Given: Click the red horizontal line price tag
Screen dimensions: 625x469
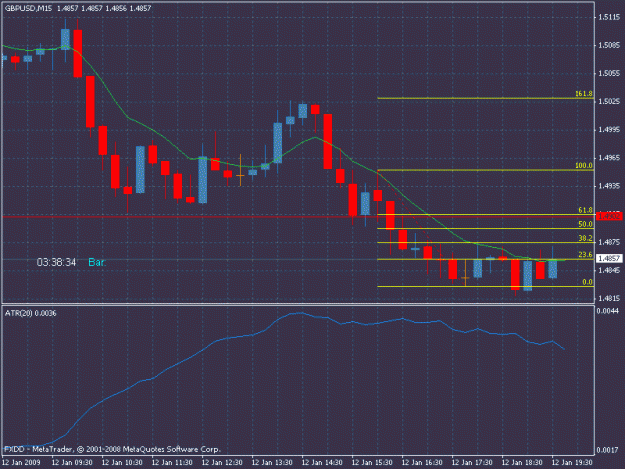Looking at the screenshot, I should click(x=609, y=216).
